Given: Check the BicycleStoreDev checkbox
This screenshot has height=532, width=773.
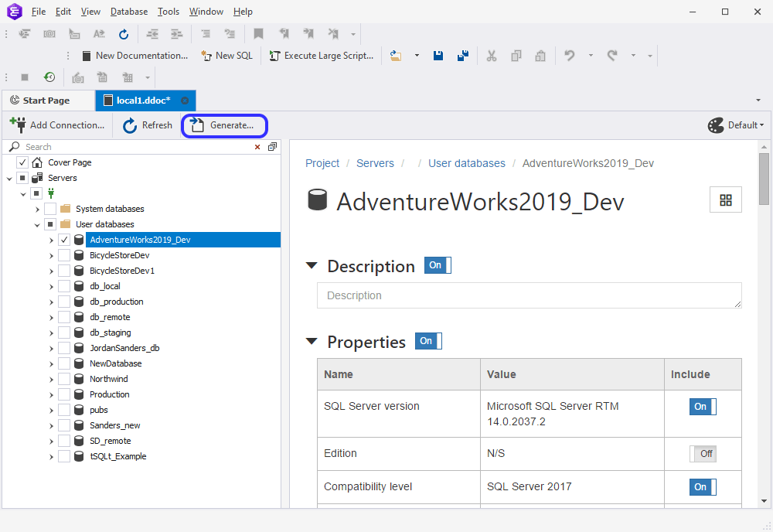Looking at the screenshot, I should [64, 255].
